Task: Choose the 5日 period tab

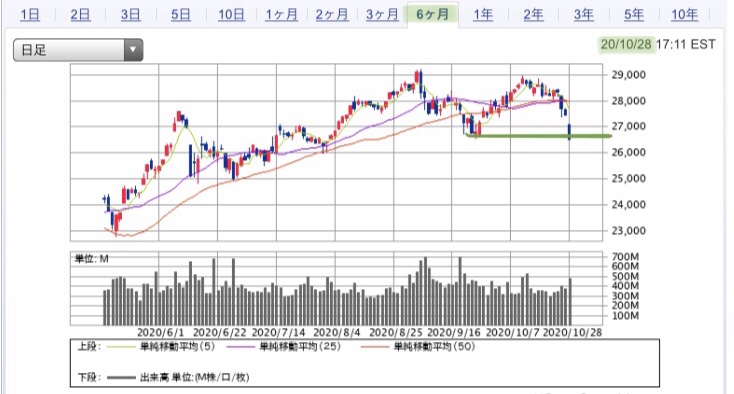Action: pos(181,15)
